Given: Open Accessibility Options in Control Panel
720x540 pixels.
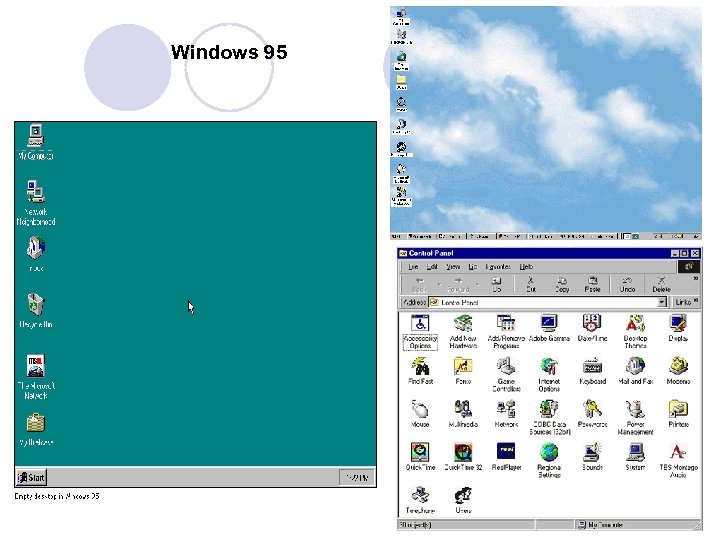Looking at the screenshot, I should click(420, 331).
